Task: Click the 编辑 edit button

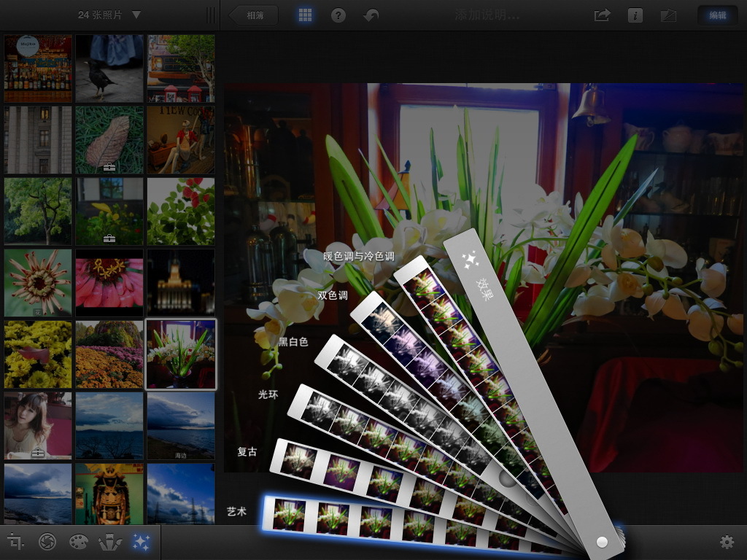Action: pyautogui.click(x=718, y=15)
